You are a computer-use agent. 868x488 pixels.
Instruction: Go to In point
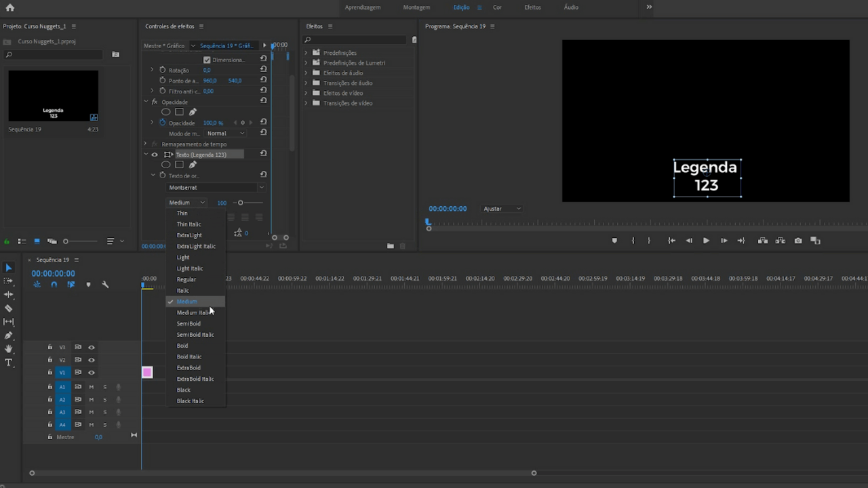tap(671, 241)
